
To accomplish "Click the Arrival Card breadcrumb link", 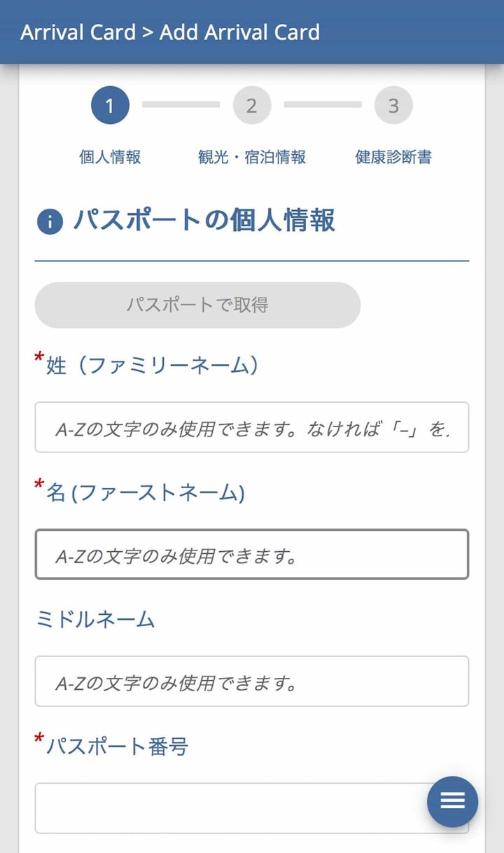I will (x=78, y=32).
